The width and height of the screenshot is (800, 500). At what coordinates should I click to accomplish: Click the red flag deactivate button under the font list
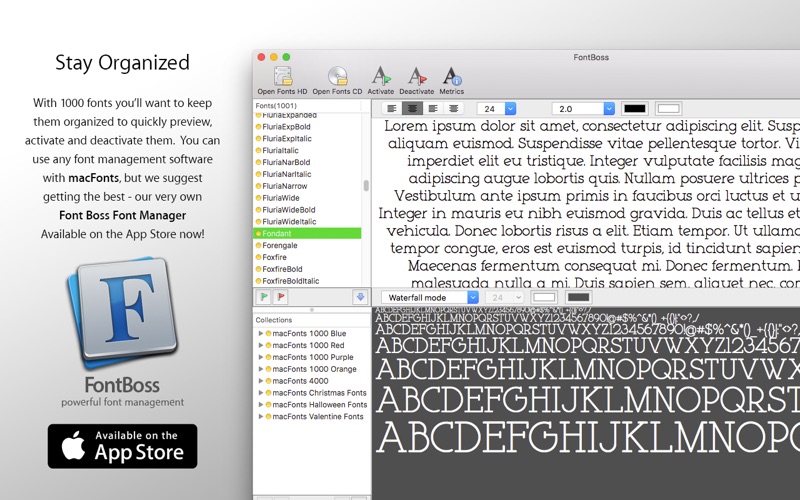281,297
